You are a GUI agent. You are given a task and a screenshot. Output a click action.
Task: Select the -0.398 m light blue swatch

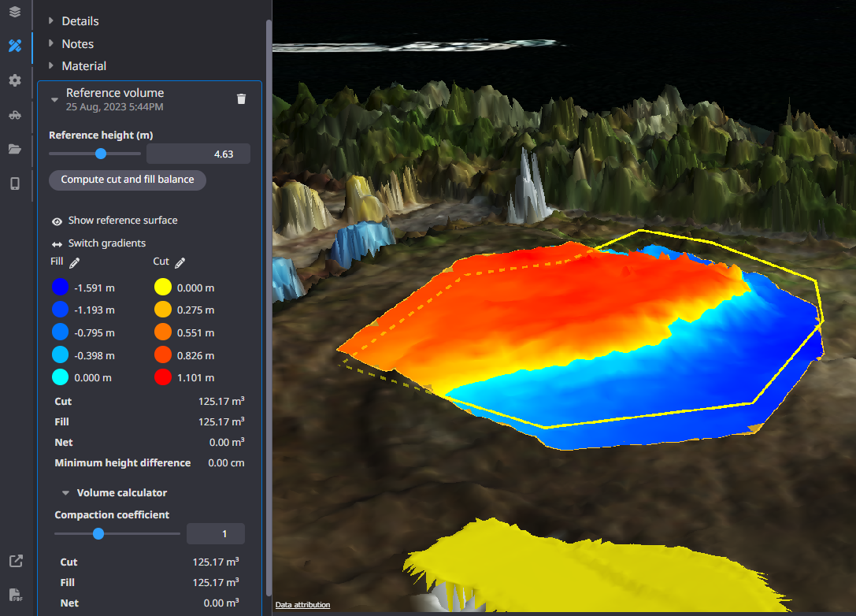coord(60,355)
